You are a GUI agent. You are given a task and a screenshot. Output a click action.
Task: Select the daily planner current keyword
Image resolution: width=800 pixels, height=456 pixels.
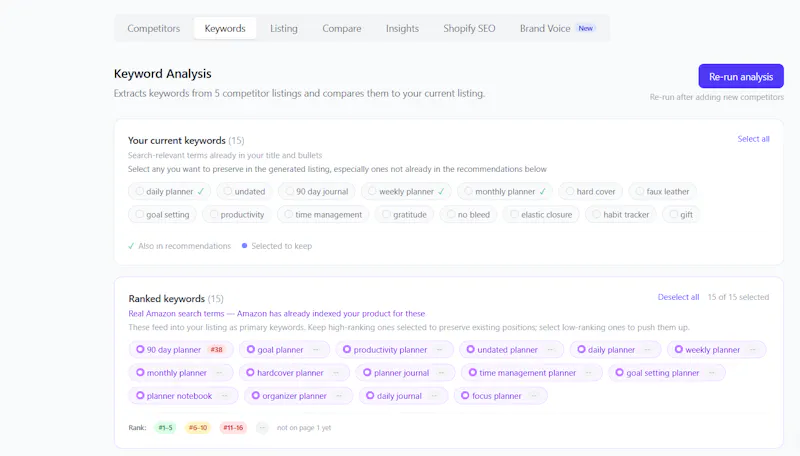169,191
